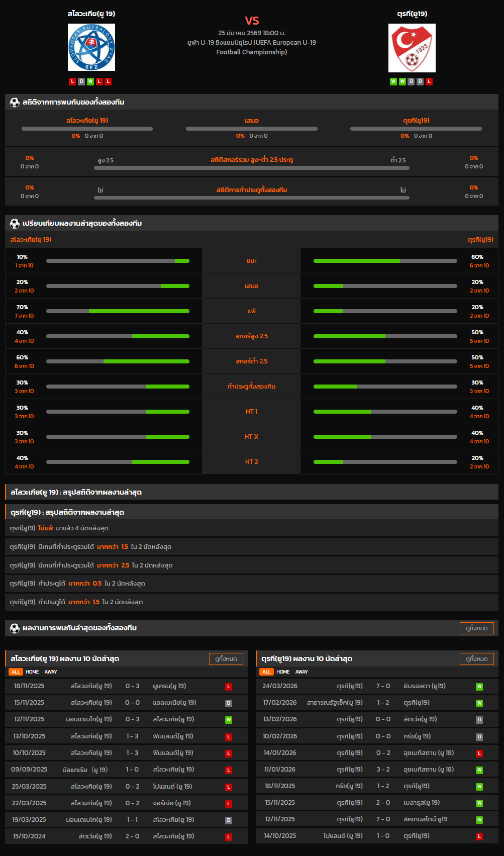The height and width of the screenshot is (856, 504).
Task: Click the red L badge under Turkey logo
Action: pos(429,81)
